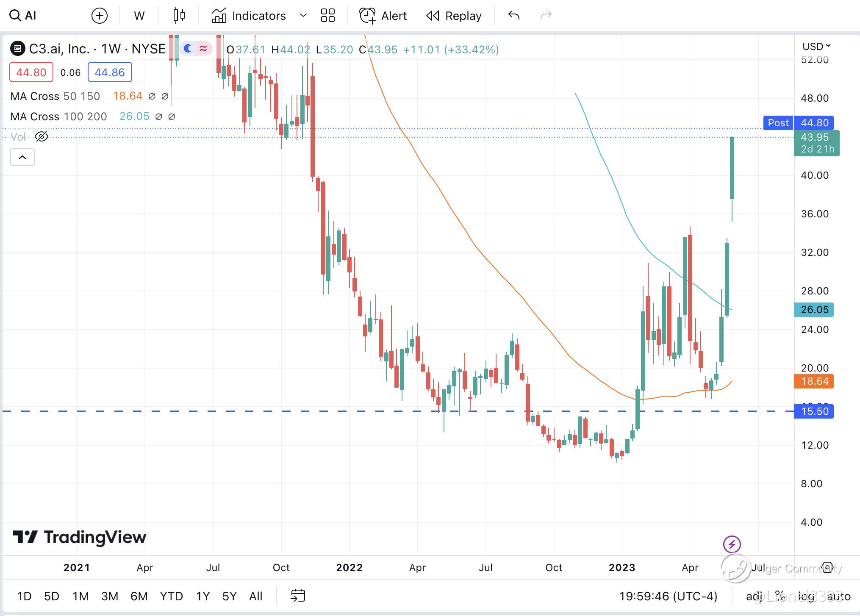Open go-to-date calendar icon

point(298,596)
